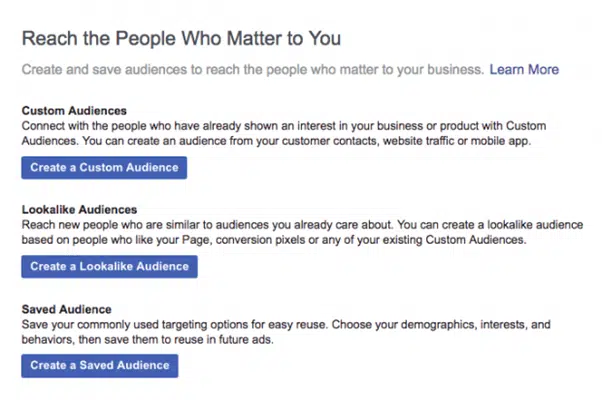
Task: Select the Create a Saved Audience button
Action: (99, 367)
